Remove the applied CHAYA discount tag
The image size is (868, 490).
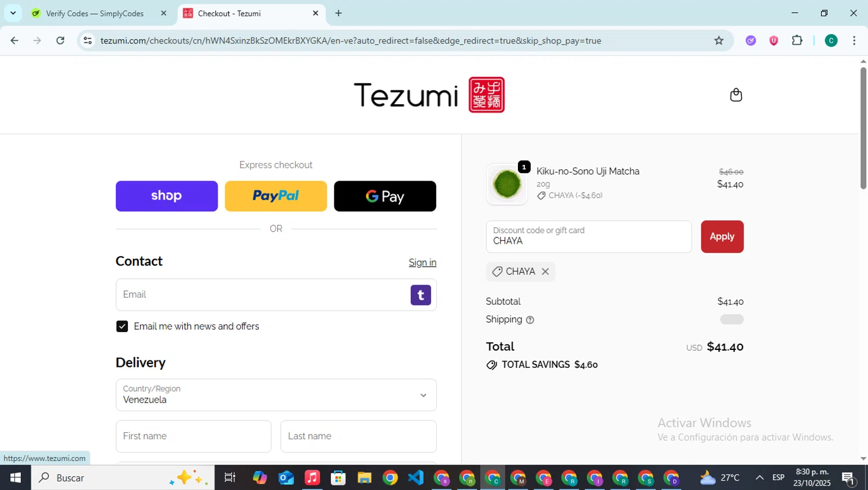545,271
